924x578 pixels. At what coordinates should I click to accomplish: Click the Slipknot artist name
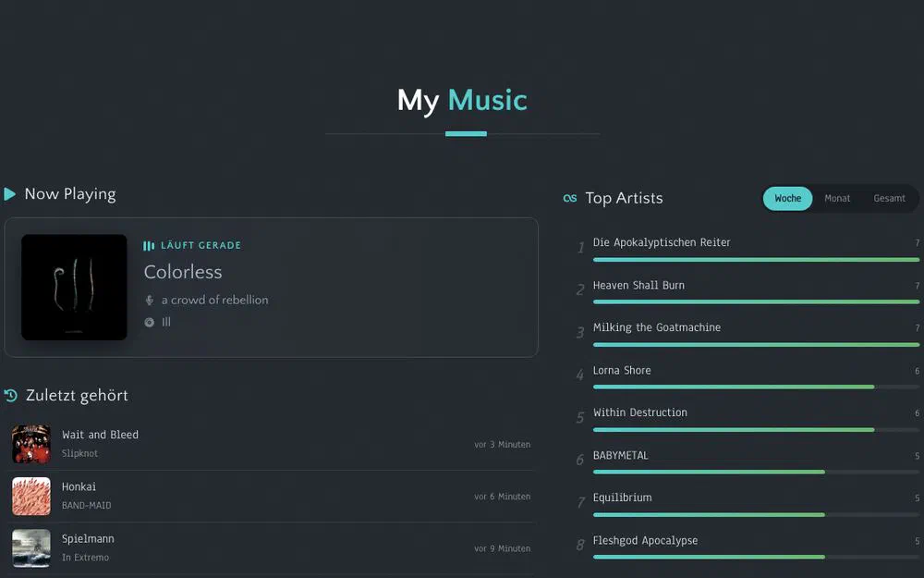pyautogui.click(x=79, y=453)
